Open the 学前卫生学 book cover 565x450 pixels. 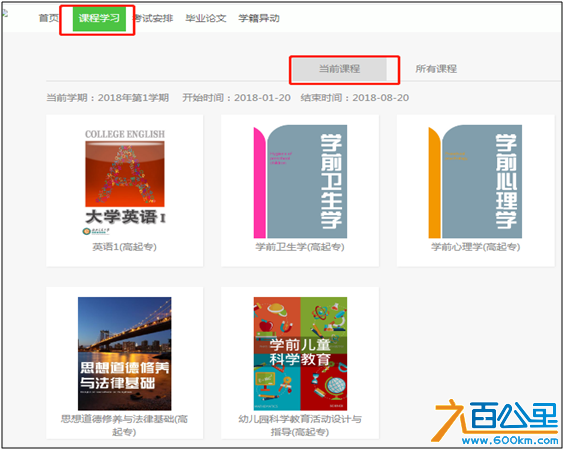pos(300,182)
